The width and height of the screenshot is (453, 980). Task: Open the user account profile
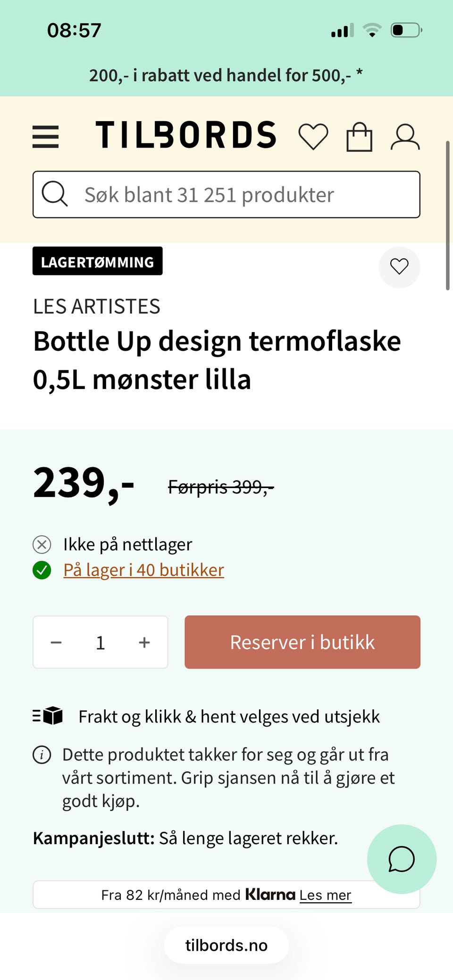pyautogui.click(x=405, y=137)
